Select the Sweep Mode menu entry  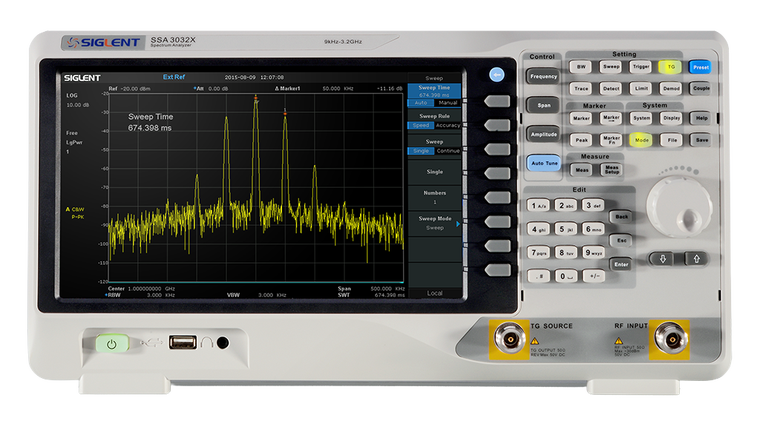point(434,223)
